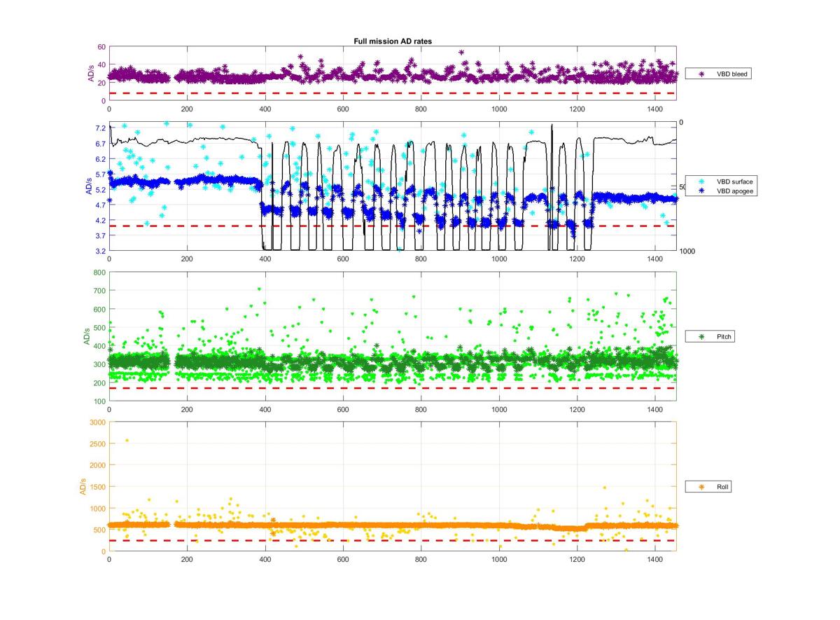Click the '300' tick on the Pitch plot

pos(99,364)
